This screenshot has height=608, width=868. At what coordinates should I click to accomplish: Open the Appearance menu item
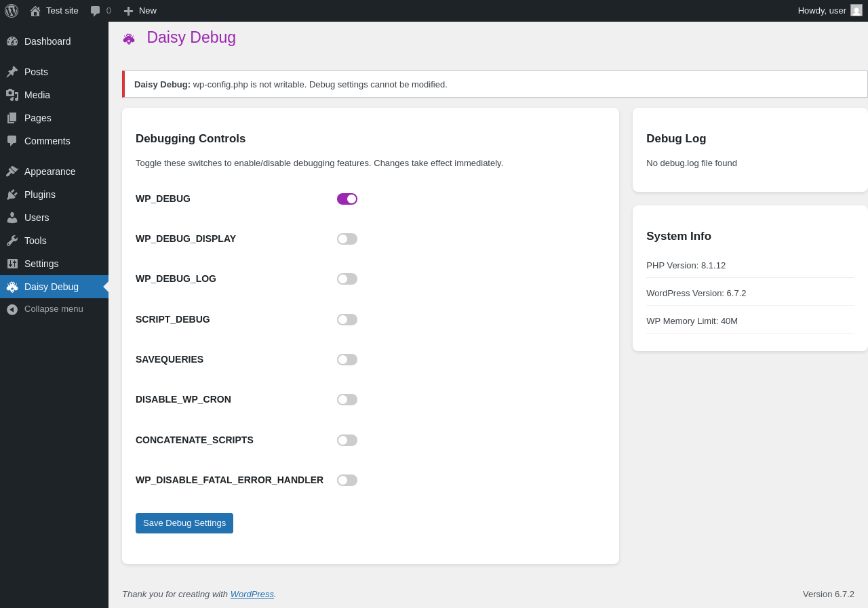click(50, 171)
